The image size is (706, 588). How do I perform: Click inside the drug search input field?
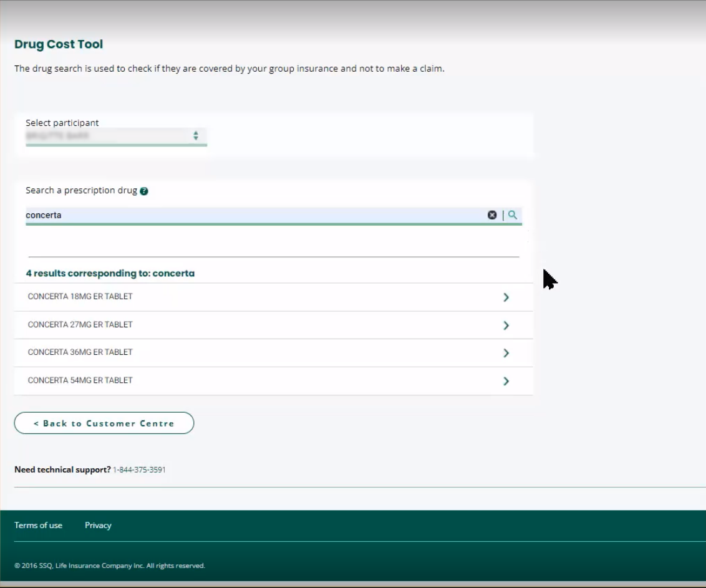[249, 214]
